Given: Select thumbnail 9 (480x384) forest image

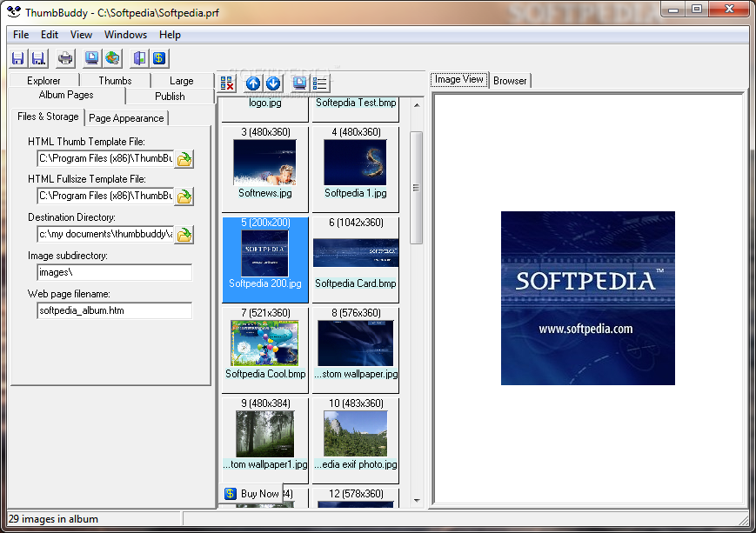Looking at the screenshot, I should 264,441.
